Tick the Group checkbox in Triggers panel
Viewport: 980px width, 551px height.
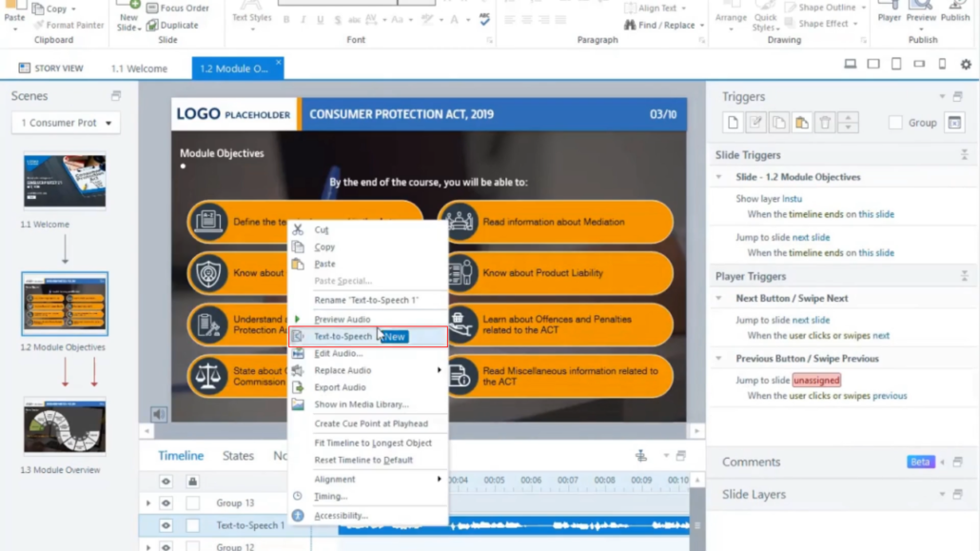pos(895,123)
